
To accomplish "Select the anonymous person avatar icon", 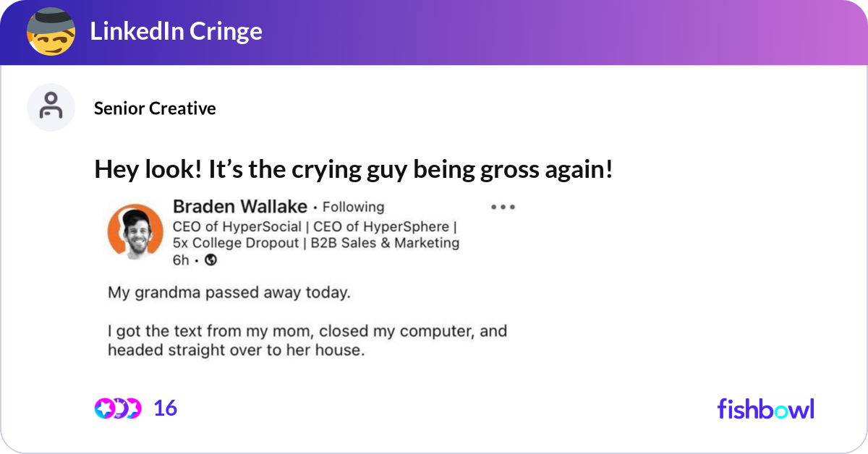I will (51, 107).
